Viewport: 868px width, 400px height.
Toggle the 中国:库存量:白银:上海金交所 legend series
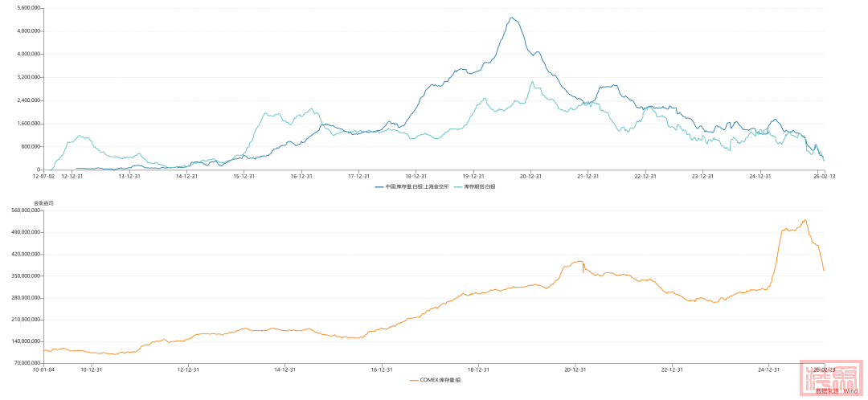(x=420, y=186)
